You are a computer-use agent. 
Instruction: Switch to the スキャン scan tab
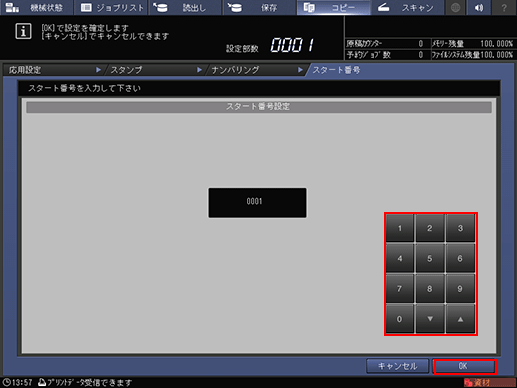point(407,7)
